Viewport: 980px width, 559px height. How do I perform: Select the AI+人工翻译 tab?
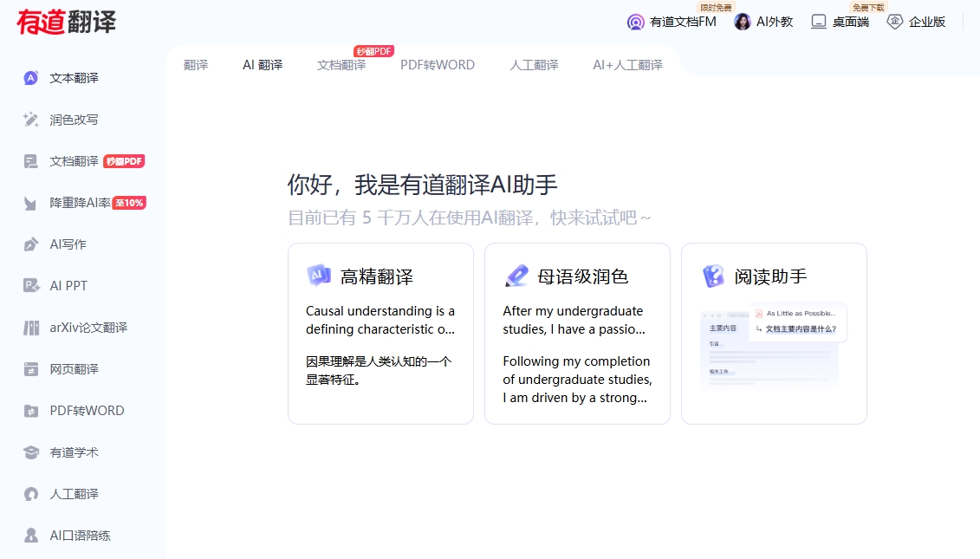click(x=627, y=65)
